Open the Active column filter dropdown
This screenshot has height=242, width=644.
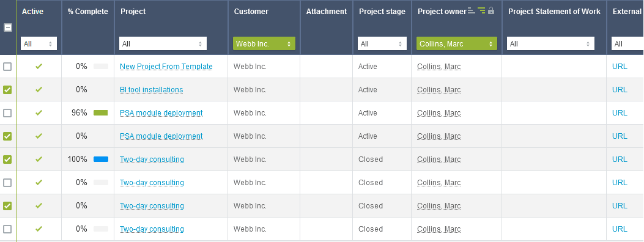(x=39, y=43)
